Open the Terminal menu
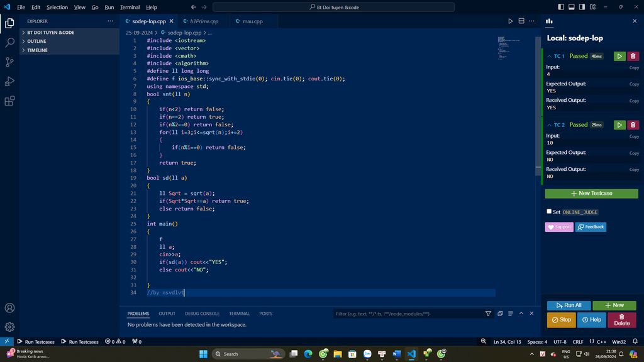Viewport: 644px width, 362px height. (x=130, y=8)
